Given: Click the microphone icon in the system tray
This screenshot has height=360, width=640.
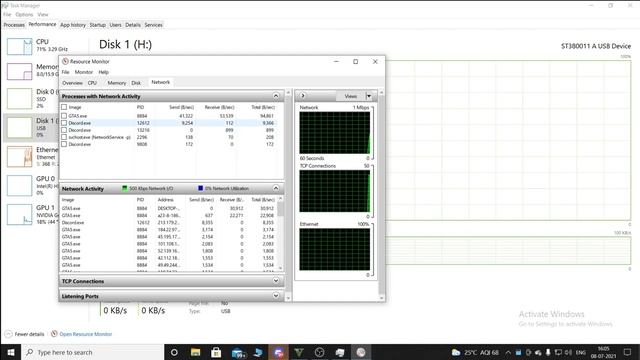Looking at the screenshot, I should tap(548, 352).
